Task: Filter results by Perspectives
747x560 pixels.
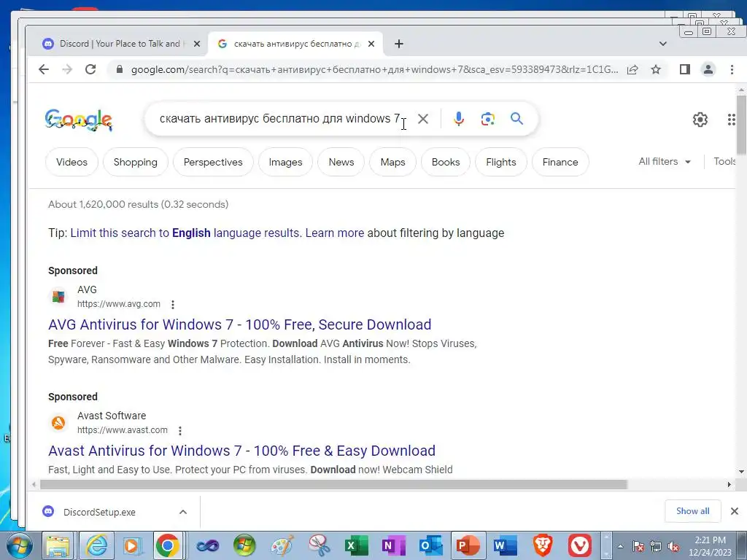Action: coord(213,162)
